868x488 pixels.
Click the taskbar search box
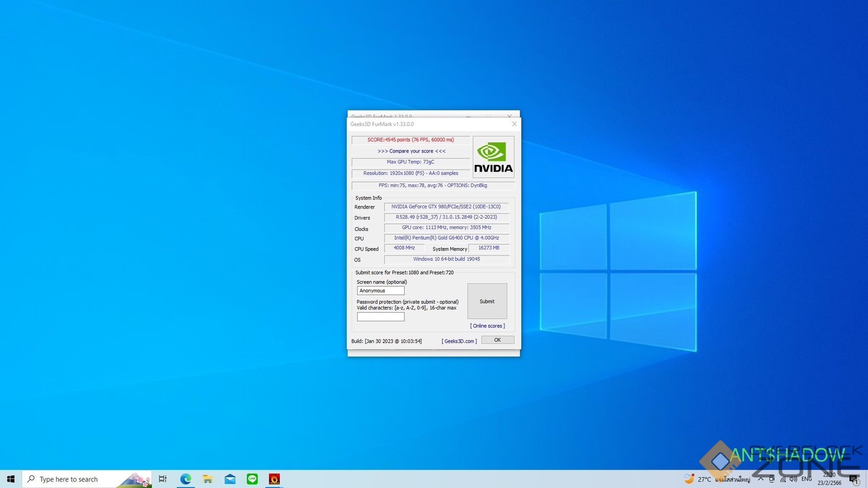coord(87,479)
